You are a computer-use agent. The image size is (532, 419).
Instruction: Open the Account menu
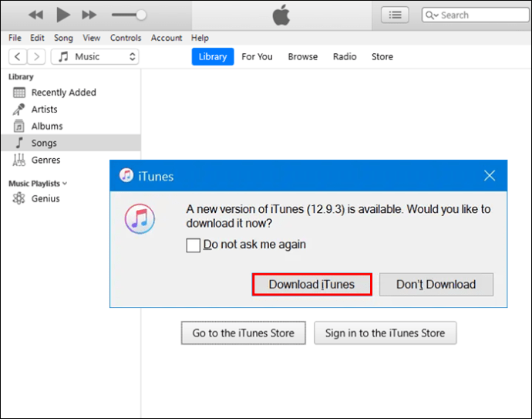167,38
